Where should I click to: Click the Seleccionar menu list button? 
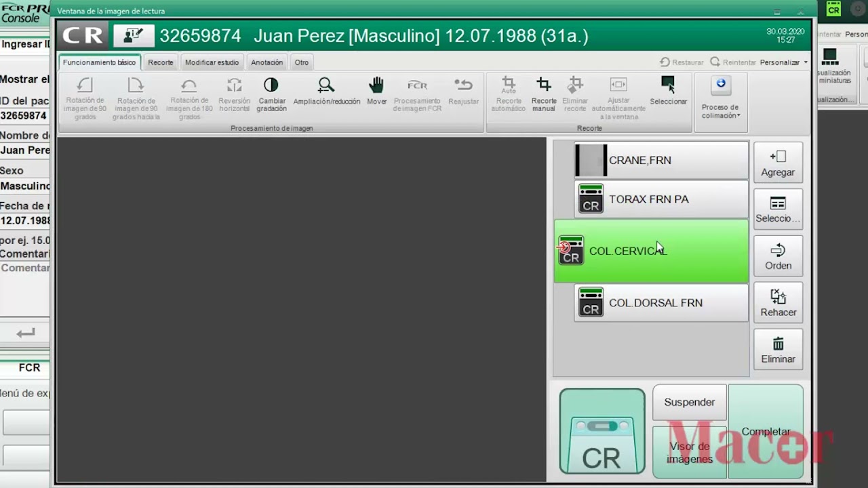778,209
